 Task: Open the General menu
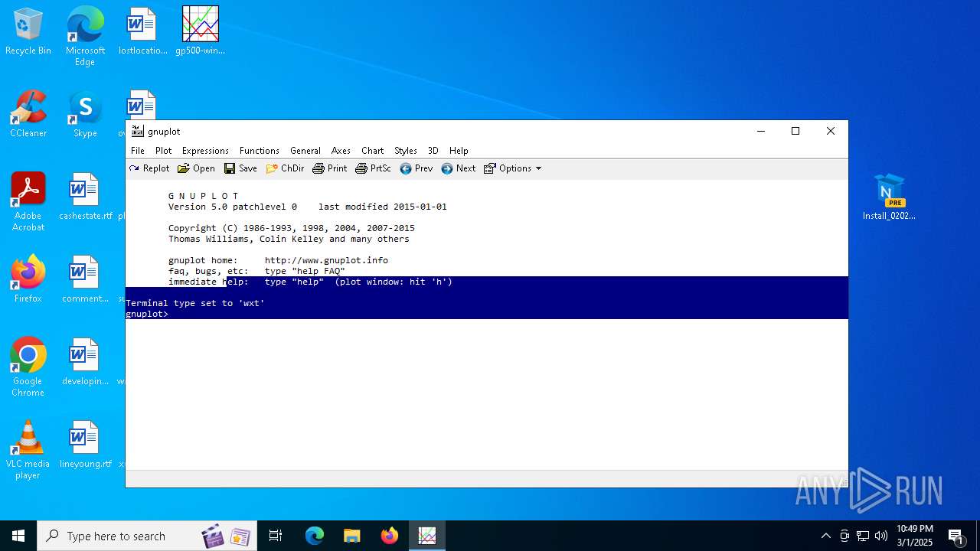305,151
